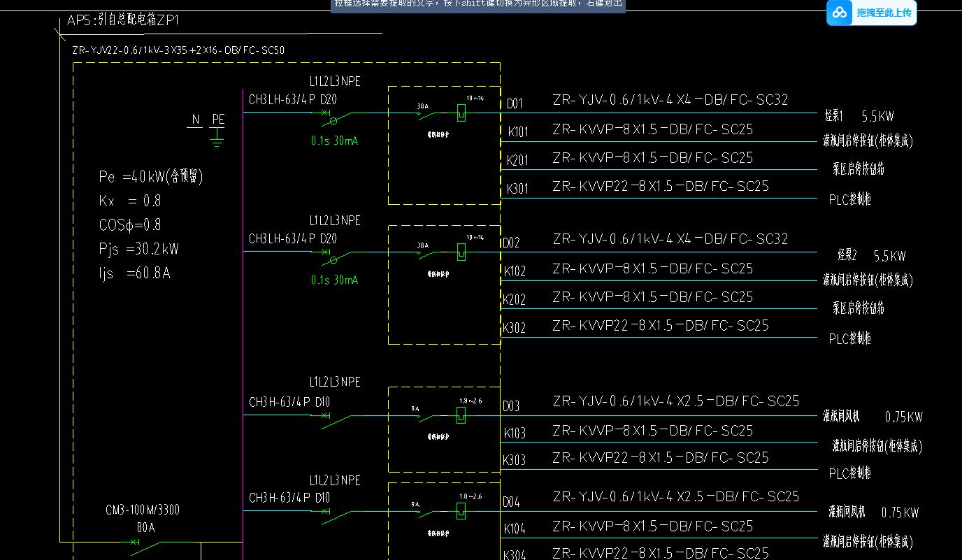This screenshot has height=560, width=962.
Task: Select the Pjs =30.2kW text
Action: click(x=139, y=249)
